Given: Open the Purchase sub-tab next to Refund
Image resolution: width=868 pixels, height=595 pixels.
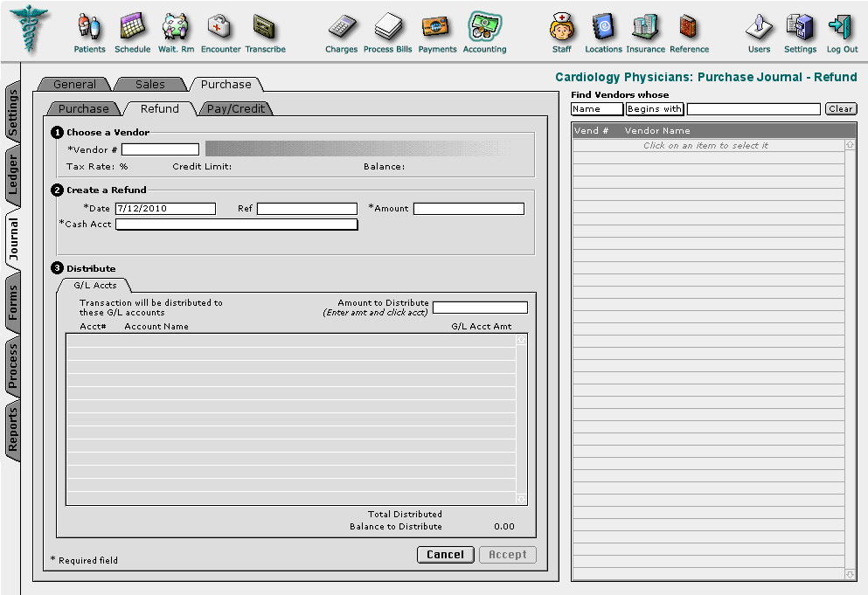Looking at the screenshot, I should [84, 108].
